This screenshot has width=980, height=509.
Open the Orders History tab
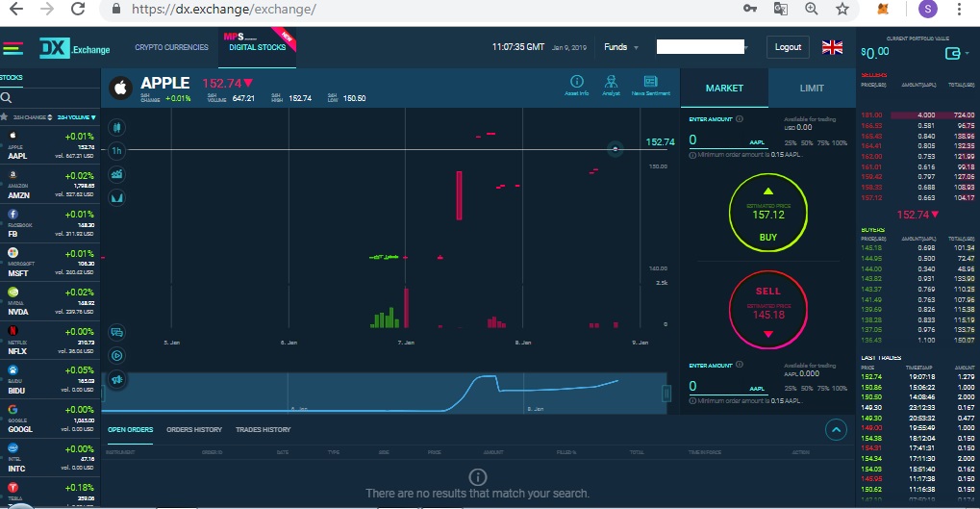(x=193, y=429)
